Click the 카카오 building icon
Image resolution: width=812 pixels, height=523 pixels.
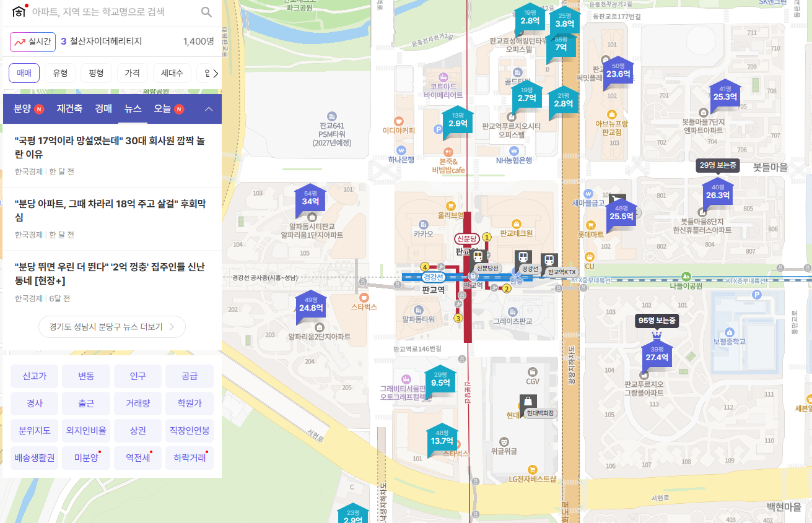(x=424, y=224)
